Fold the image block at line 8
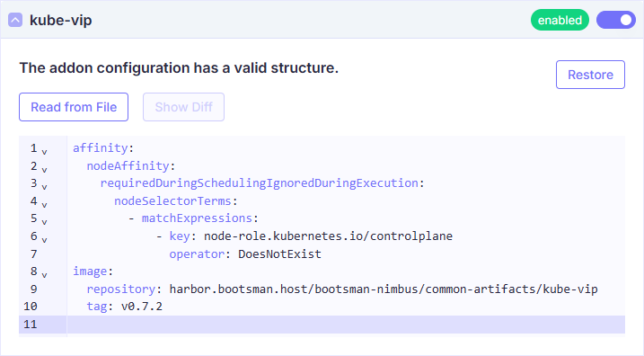 tap(44, 275)
